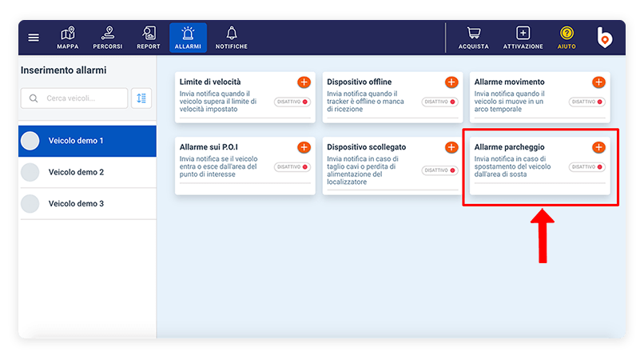Open the Mappa map view

[68, 37]
